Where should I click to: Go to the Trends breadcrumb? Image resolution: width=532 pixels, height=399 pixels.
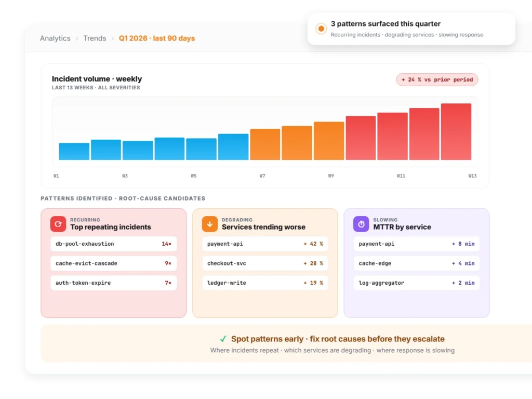[95, 38]
